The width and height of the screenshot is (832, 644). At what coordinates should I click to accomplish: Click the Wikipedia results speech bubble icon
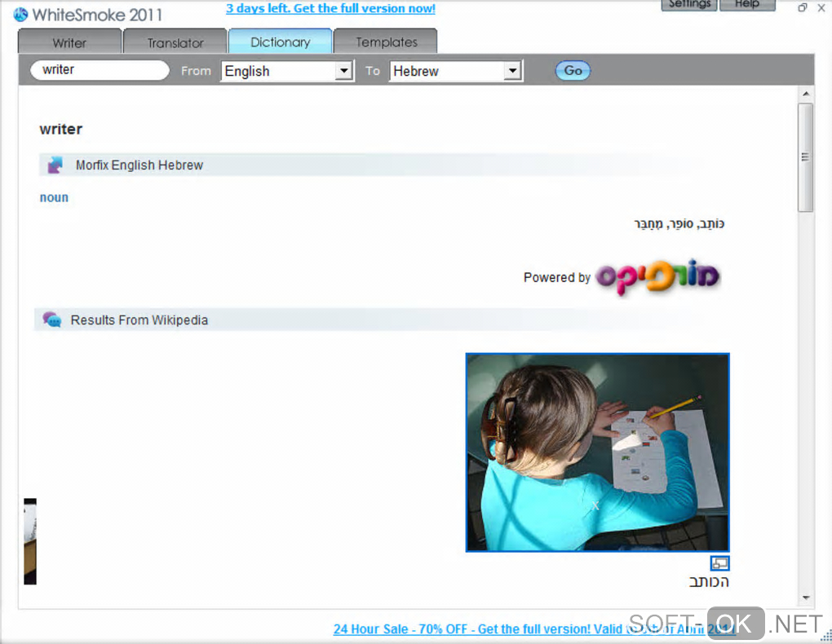52,320
